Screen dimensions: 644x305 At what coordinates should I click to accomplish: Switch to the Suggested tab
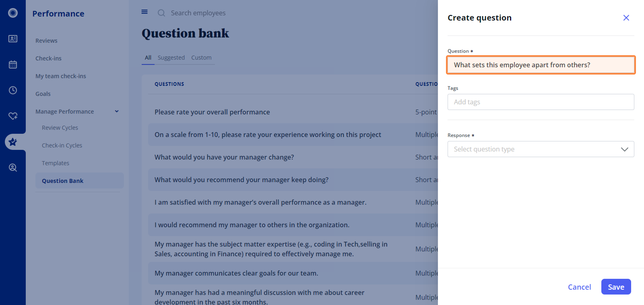click(x=171, y=58)
